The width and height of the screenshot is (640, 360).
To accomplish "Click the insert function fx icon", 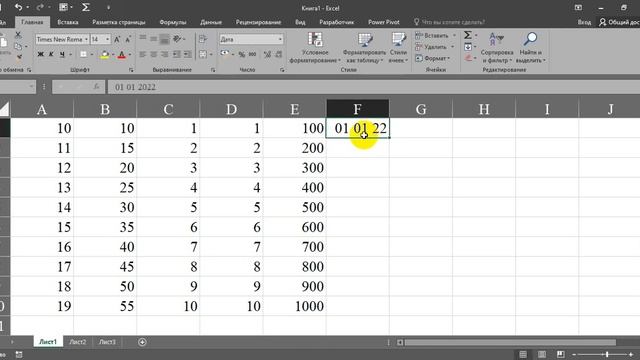I will [x=96, y=87].
